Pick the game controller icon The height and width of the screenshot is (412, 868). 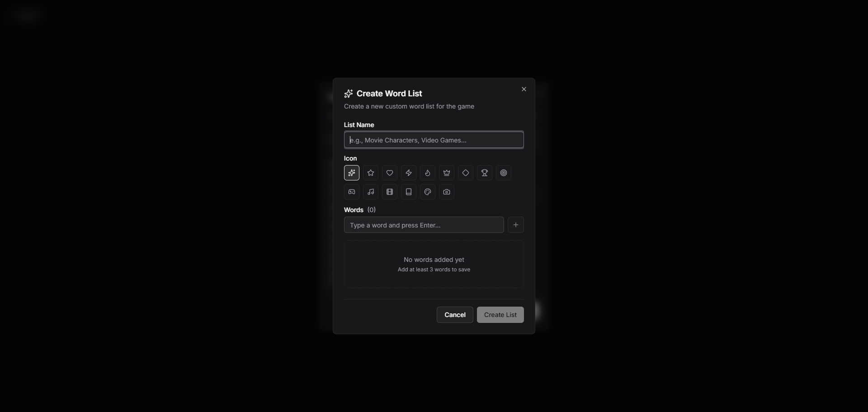(x=352, y=192)
